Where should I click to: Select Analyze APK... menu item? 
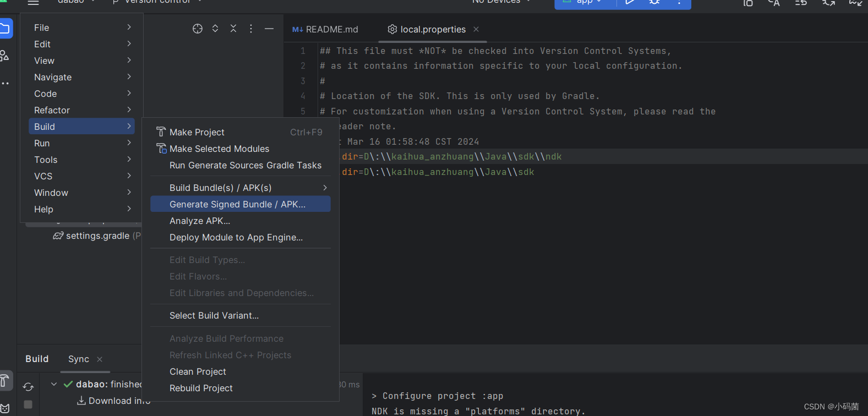(241, 221)
